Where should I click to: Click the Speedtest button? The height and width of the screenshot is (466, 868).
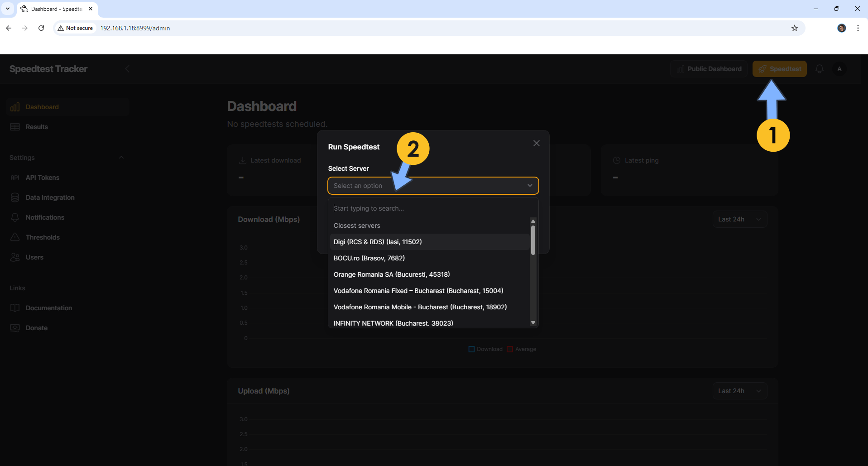pyautogui.click(x=779, y=69)
